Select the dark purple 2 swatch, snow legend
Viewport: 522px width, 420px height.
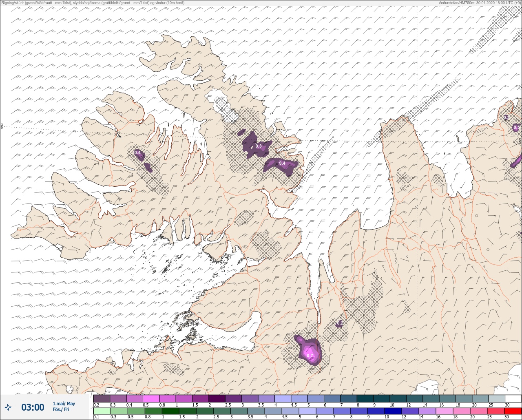(217, 398)
